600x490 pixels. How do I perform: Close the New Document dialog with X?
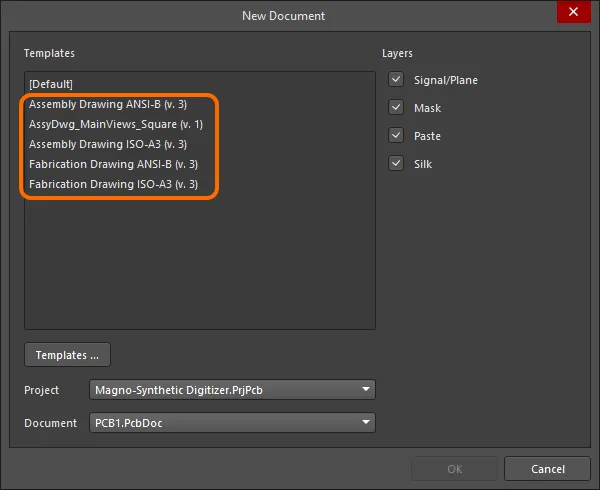[x=573, y=12]
